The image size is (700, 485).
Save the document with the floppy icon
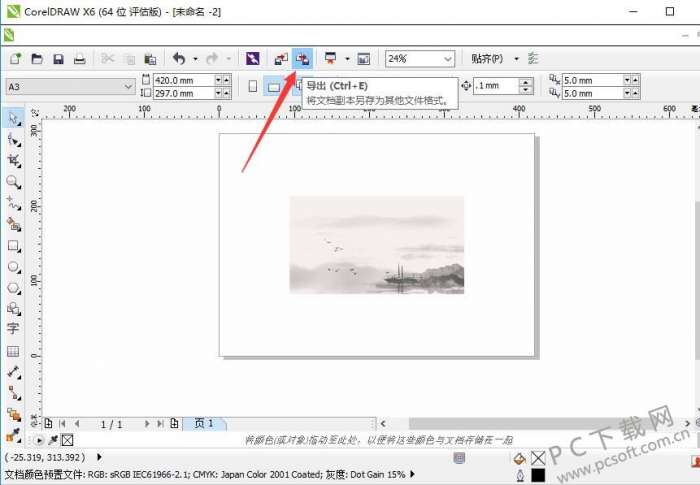tap(58, 59)
